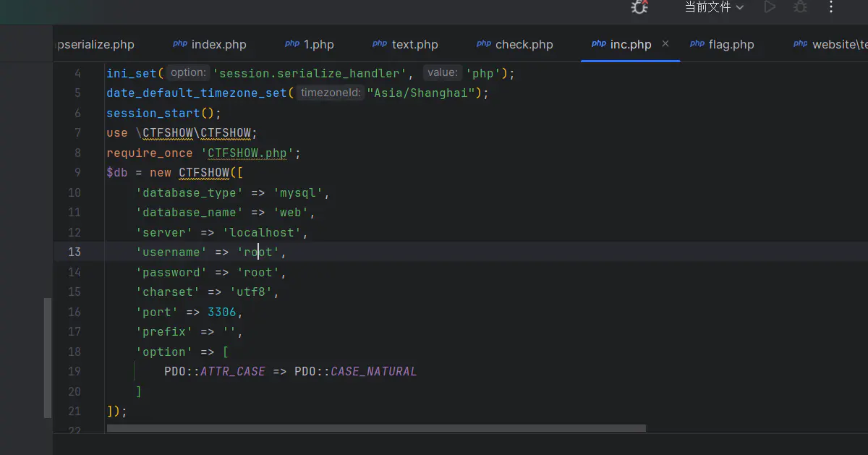The width and height of the screenshot is (868, 455).
Task: Switch to the check.php tab
Action: tap(515, 44)
